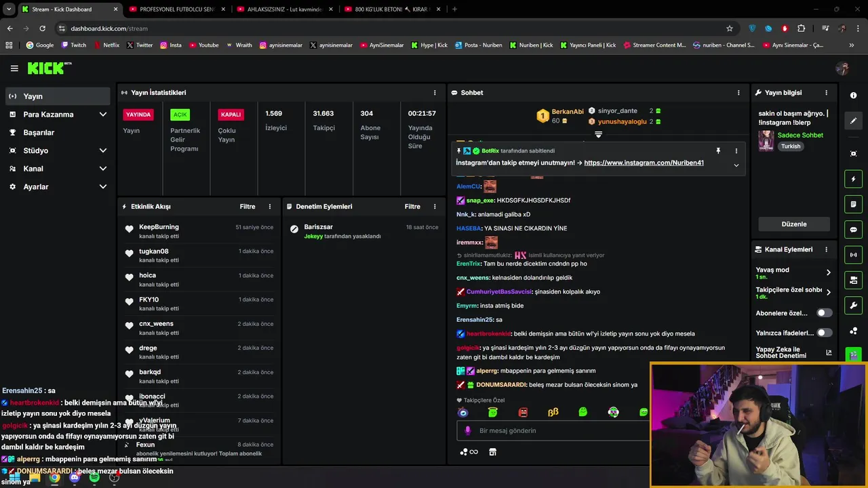This screenshot has height=488, width=868.
Task: Open the Yayıncı Paneli | Kick bookmark
Action: 587,45
